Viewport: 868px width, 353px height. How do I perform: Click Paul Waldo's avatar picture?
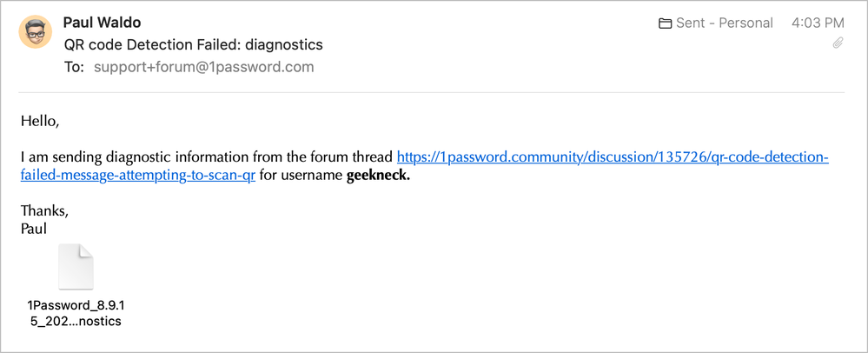36,31
